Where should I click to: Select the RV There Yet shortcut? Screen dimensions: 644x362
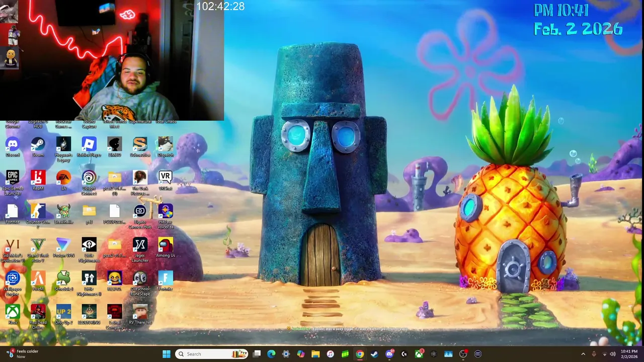140,315
